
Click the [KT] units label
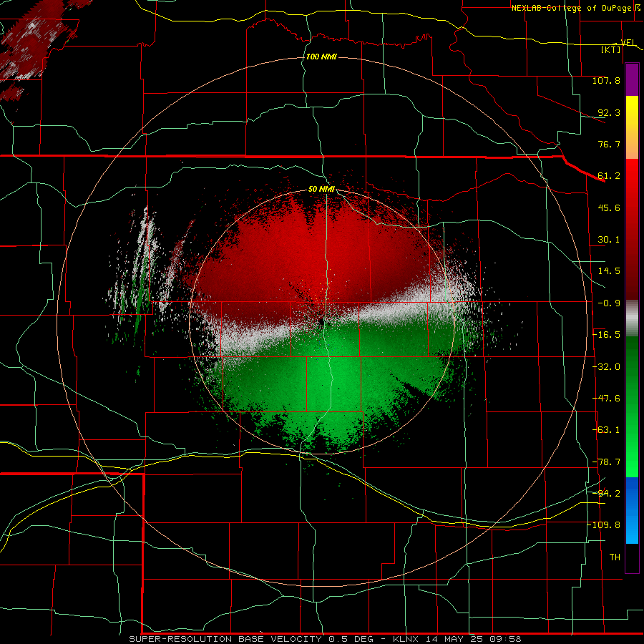(x=611, y=49)
